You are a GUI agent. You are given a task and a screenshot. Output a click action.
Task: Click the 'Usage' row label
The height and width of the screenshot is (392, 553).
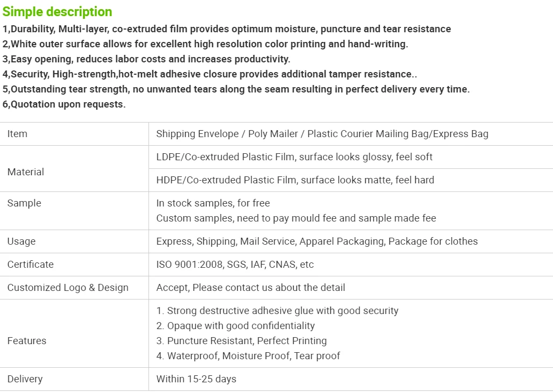point(22,241)
